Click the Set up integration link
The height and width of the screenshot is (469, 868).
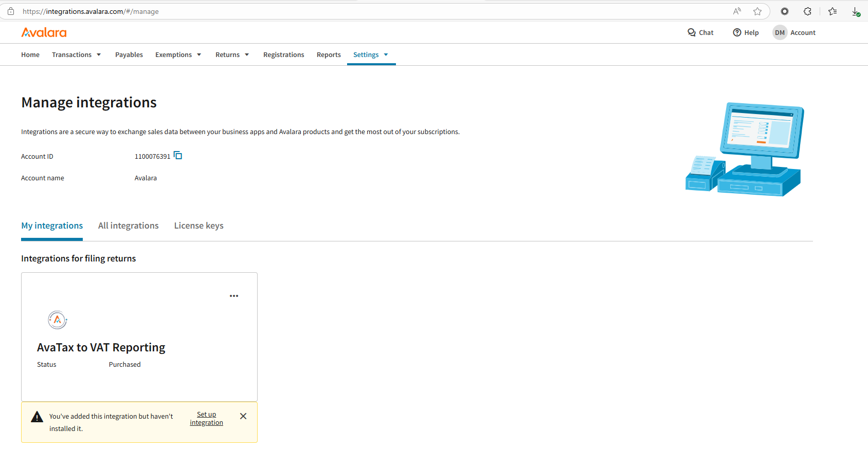pyautogui.click(x=207, y=418)
